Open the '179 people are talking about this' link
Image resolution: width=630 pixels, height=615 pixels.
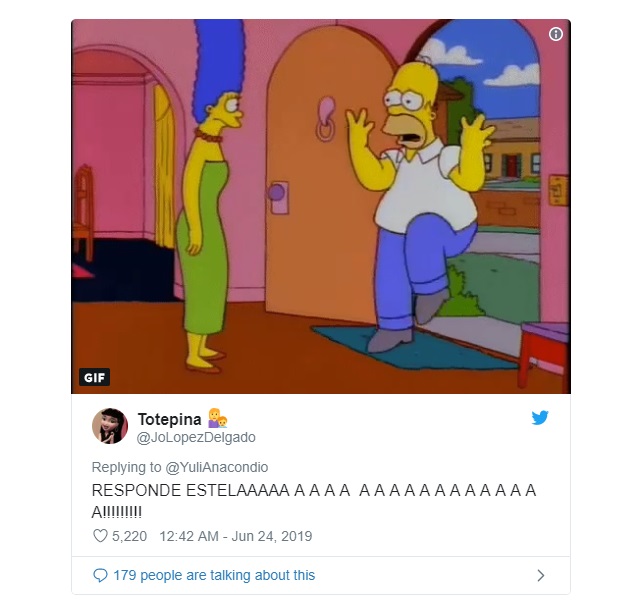click(214, 575)
